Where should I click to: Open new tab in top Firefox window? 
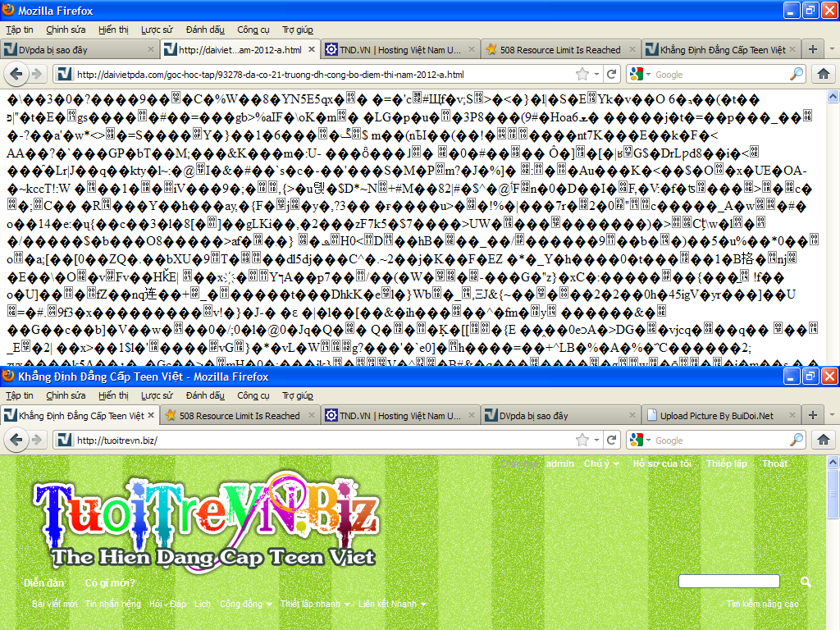point(812,49)
